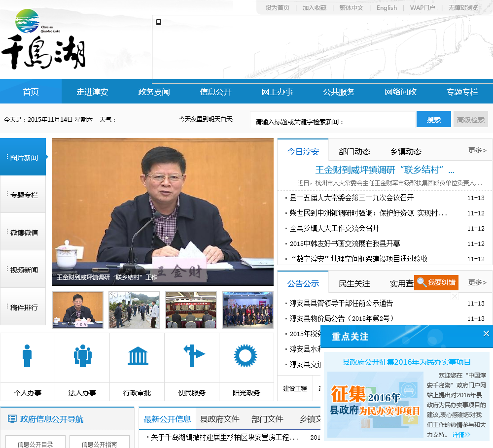Switch to 部门动态 tab
Screen dimensions: 493x448
pos(354,151)
